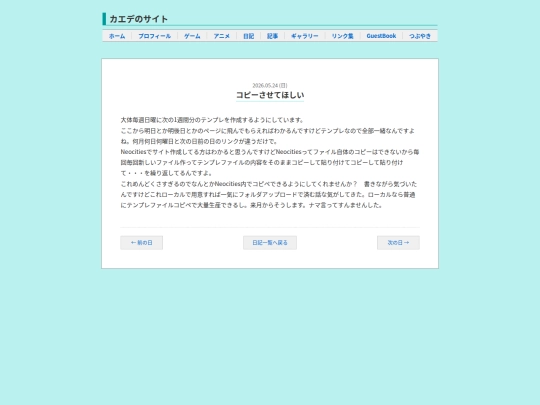Go to next day with 次の日 →
Screen dimensions: 540x405
(x=398, y=243)
